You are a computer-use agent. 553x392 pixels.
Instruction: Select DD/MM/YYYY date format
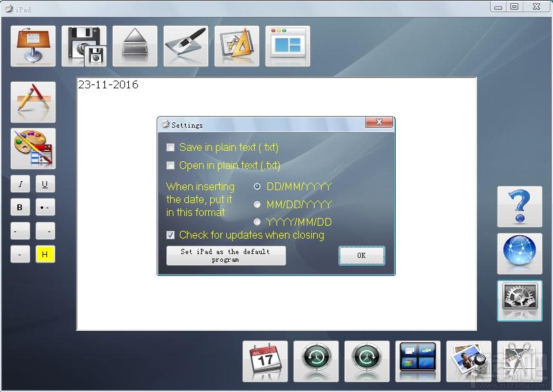click(x=257, y=186)
